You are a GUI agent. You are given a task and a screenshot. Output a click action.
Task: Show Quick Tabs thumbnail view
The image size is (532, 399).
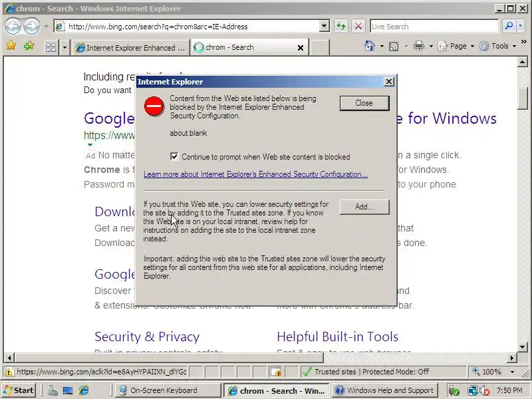click(51, 47)
